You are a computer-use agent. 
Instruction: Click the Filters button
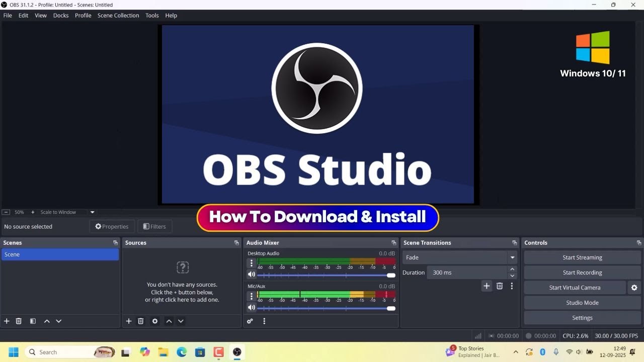[x=154, y=226]
